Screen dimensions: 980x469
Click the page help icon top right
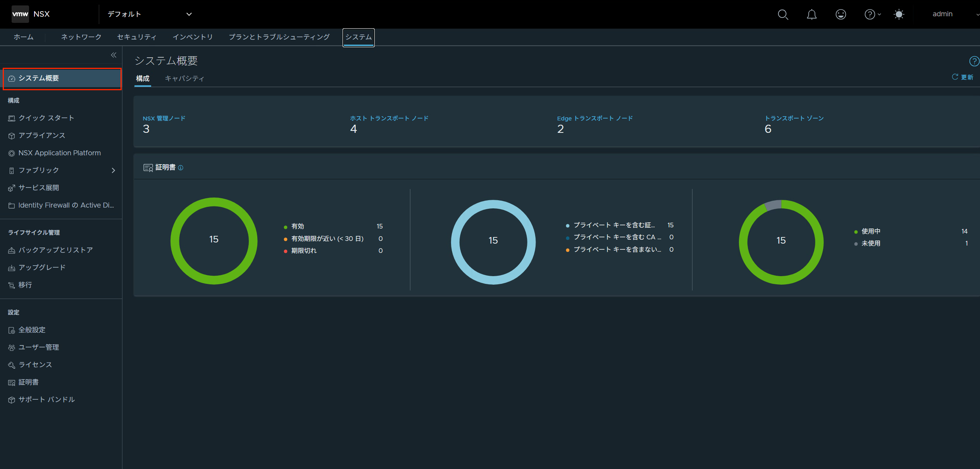tap(974, 61)
